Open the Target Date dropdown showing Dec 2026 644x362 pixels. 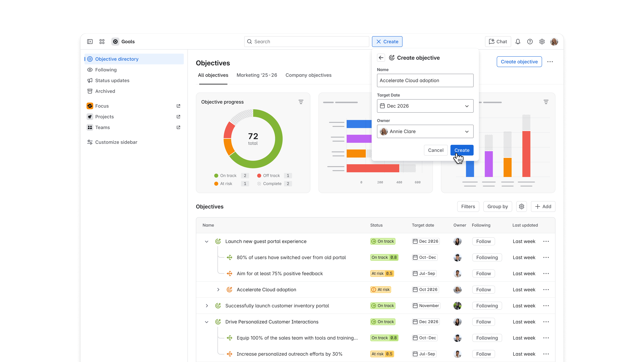click(x=425, y=106)
